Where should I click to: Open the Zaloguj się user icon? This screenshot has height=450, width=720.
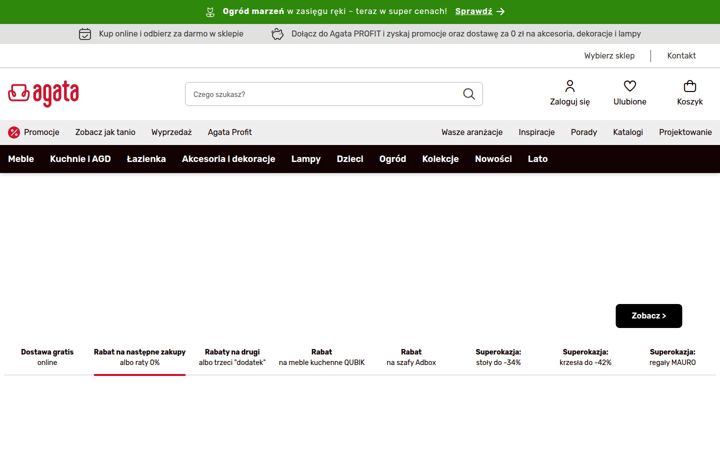click(x=570, y=86)
